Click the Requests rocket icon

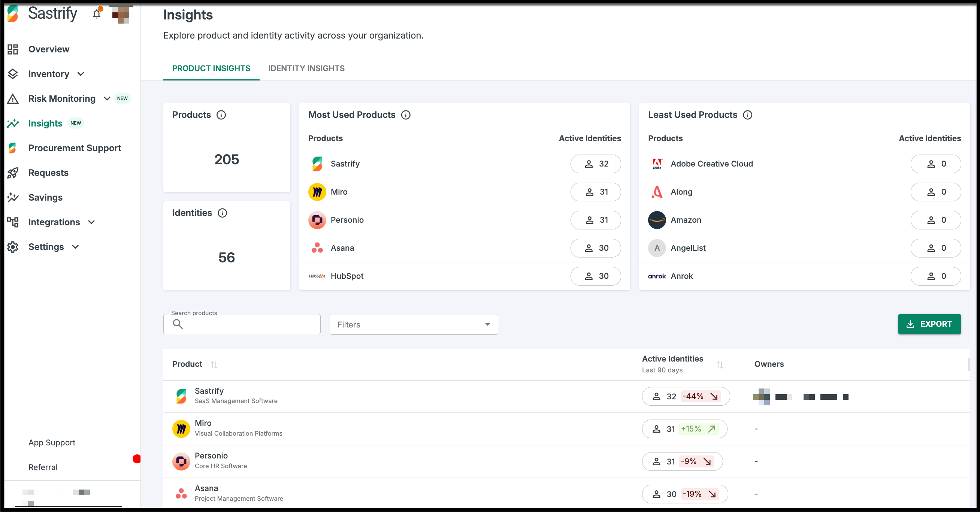point(13,173)
